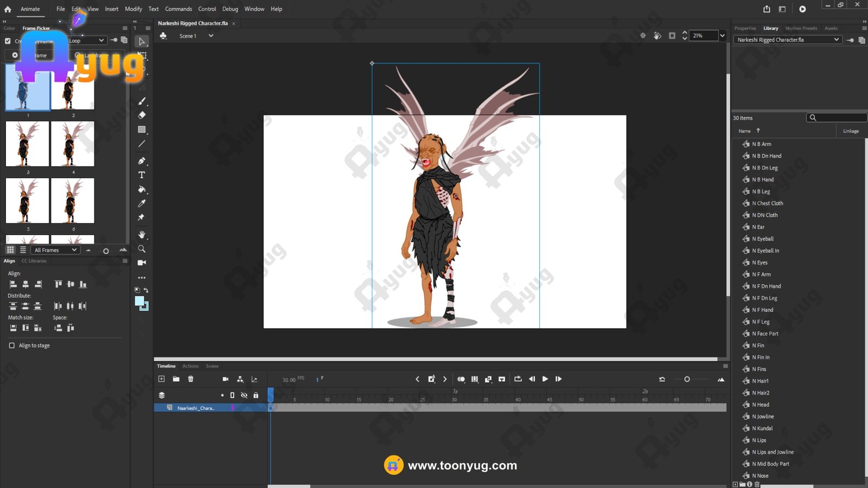Screen dimensions: 868x488
Task: Select the Camera tool in toolbar
Action: point(142,262)
